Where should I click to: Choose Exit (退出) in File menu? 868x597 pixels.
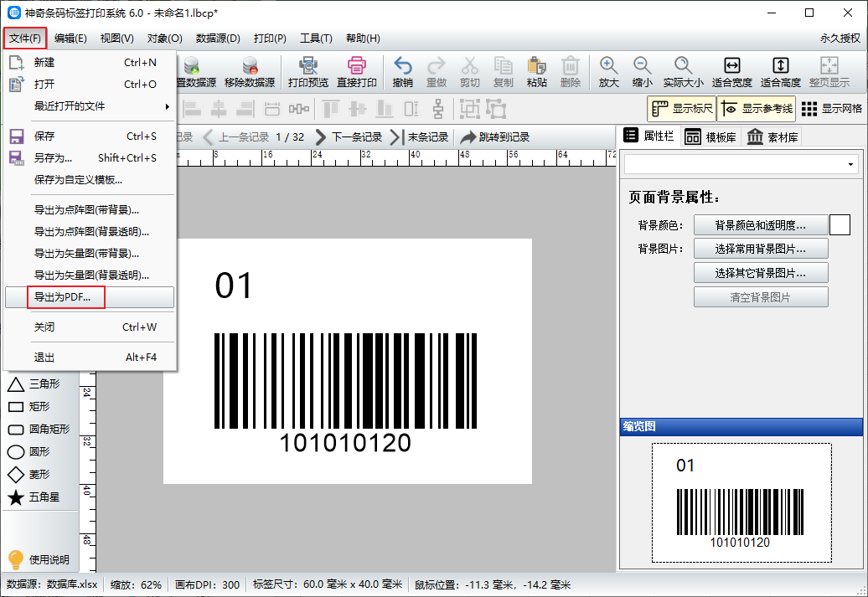90,358
